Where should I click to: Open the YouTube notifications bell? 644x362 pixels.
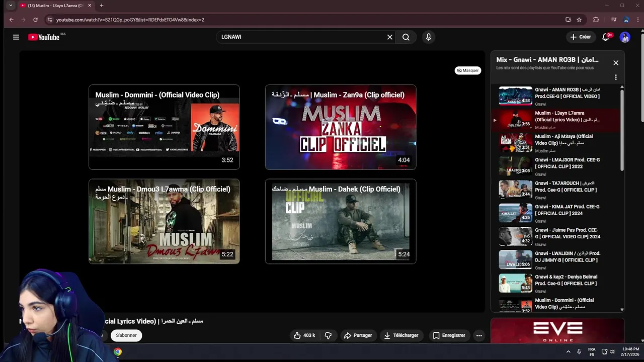pos(606,37)
